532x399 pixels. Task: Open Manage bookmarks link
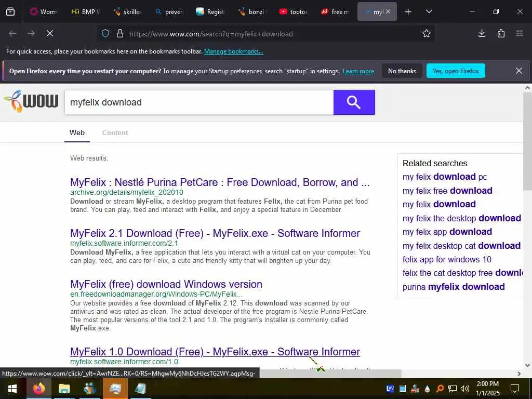coord(233,51)
